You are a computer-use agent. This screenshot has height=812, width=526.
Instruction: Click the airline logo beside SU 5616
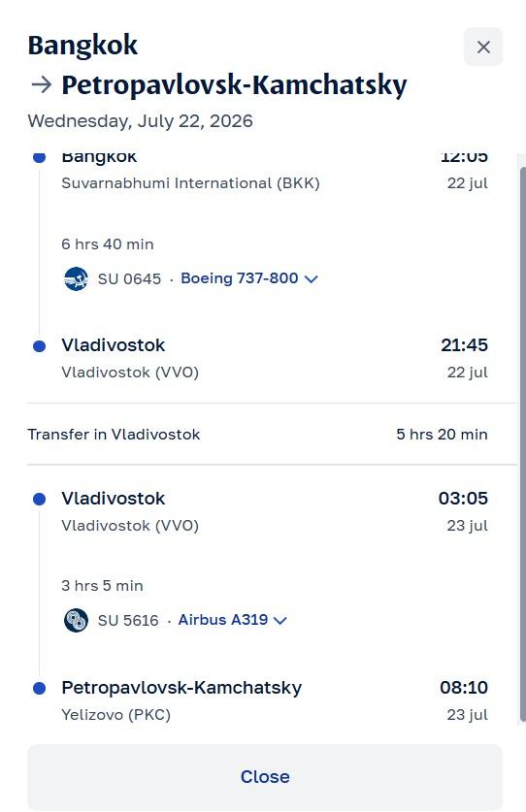pos(76,620)
